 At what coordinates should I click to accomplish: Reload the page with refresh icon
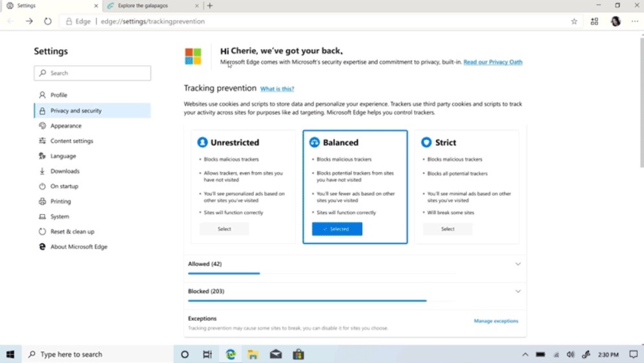pyautogui.click(x=48, y=21)
